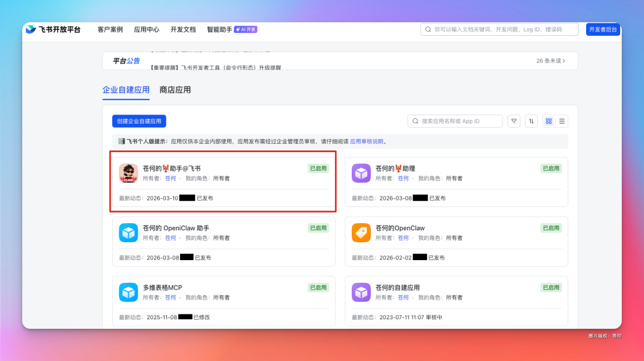Image resolution: width=644 pixels, height=361 pixels.
Task: Click the magnifier icon in the app search box
Action: (x=415, y=121)
